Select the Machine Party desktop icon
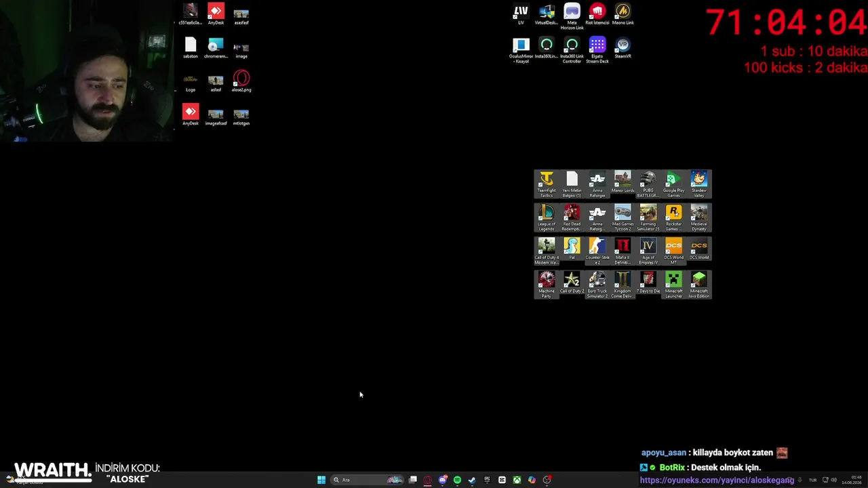Viewport: 868px width, 488px height. pos(547,285)
